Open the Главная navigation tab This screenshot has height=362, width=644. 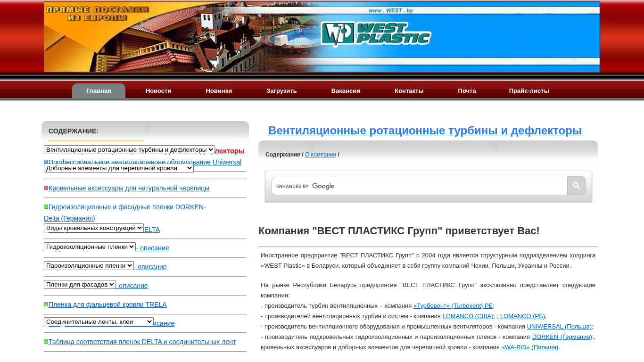tap(99, 91)
